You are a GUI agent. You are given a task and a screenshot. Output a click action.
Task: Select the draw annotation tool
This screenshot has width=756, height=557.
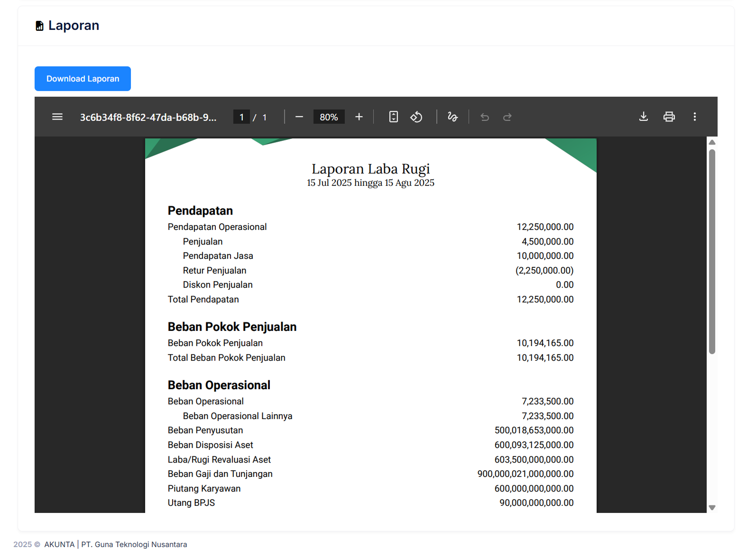tap(452, 117)
